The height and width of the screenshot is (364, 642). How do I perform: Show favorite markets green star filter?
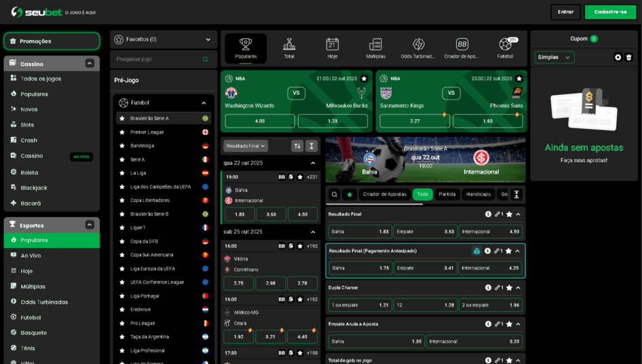[x=350, y=195]
